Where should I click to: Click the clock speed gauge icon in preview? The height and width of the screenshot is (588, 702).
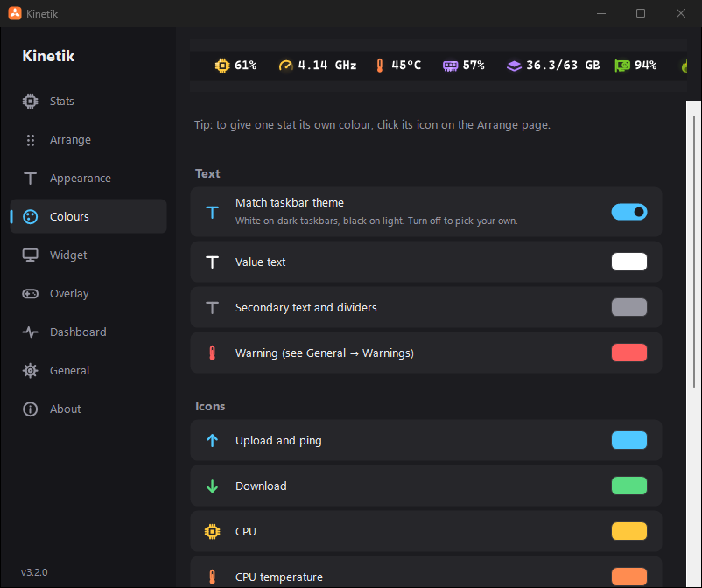285,66
